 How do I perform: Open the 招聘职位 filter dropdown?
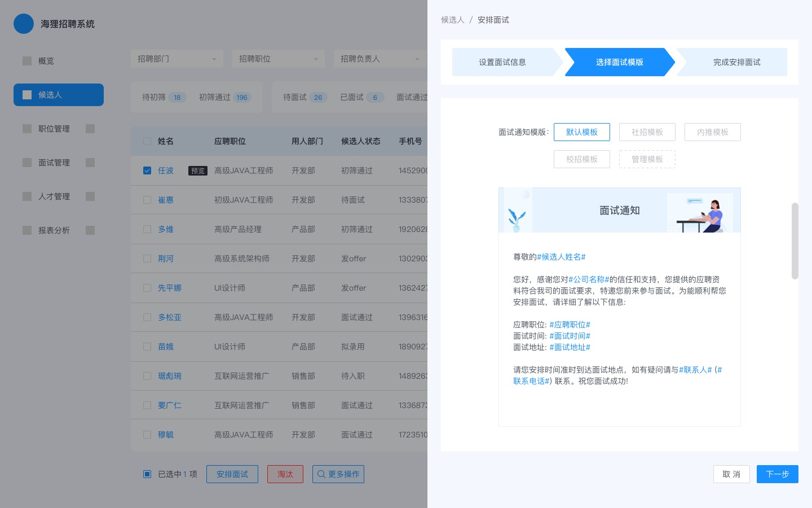tap(278, 59)
